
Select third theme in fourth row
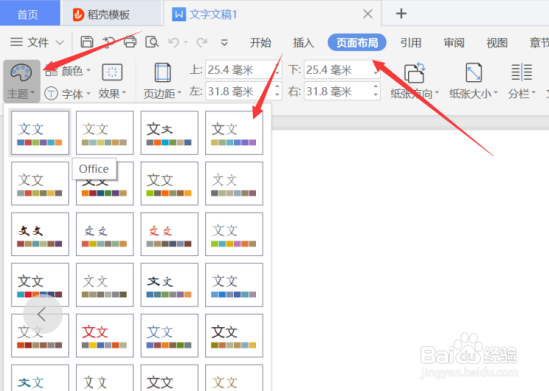click(x=169, y=285)
